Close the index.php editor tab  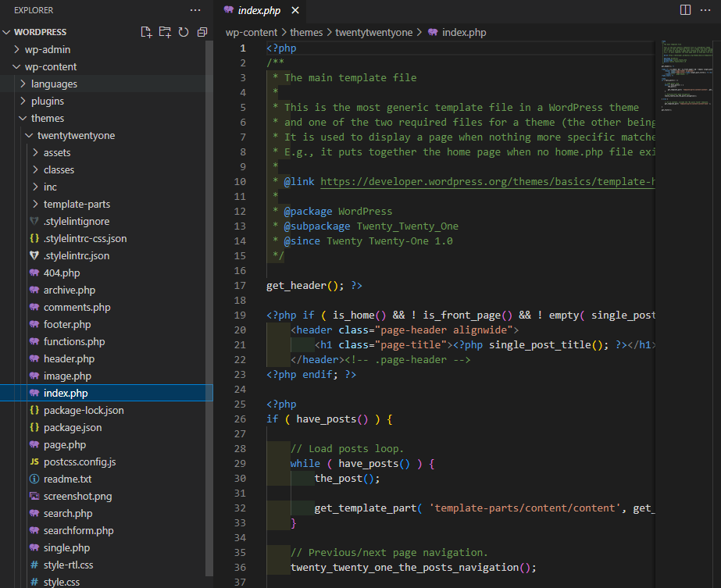pos(294,10)
